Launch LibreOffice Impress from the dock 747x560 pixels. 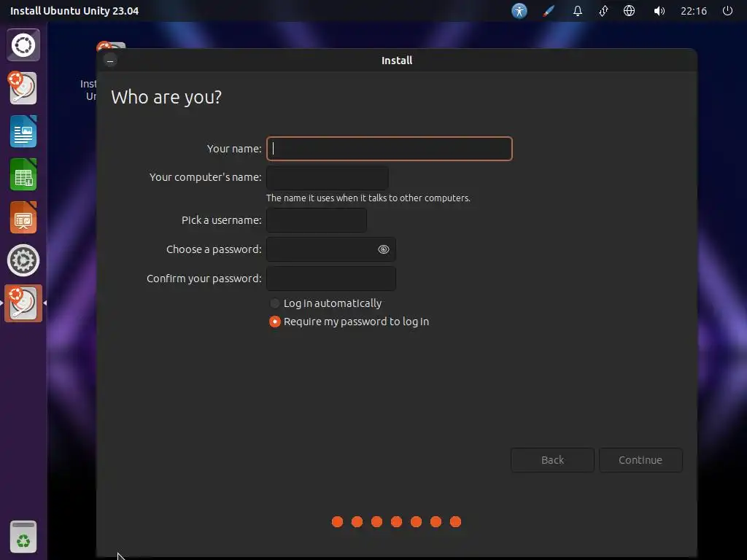[x=23, y=217]
